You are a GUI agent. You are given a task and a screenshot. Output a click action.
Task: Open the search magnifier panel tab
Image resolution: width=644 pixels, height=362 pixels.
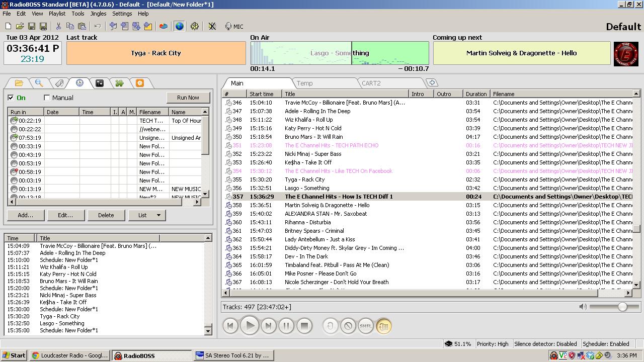point(39,83)
